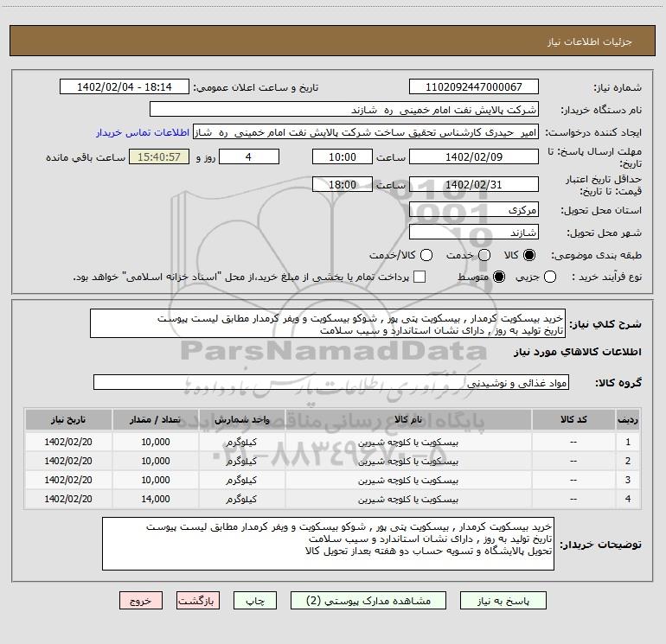Open اطلاعات تماس خریدار contact link
The width and height of the screenshot is (666, 644).
143,132
